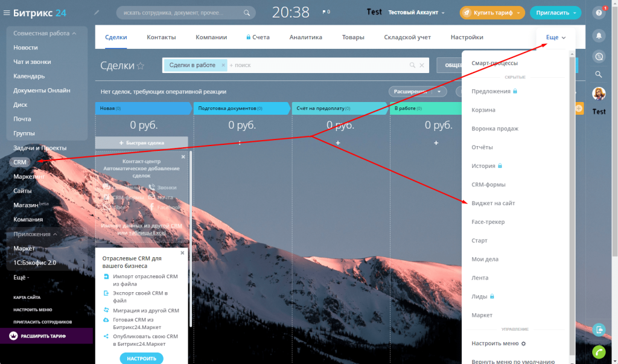Open the Тестовый Аккаунт account dropdown

tap(416, 12)
